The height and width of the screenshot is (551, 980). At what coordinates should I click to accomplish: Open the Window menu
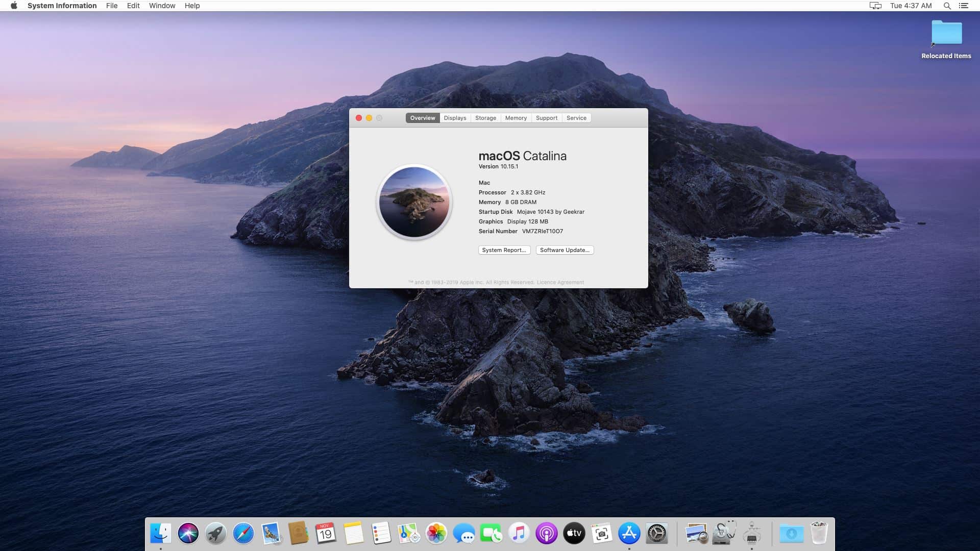(x=162, y=6)
